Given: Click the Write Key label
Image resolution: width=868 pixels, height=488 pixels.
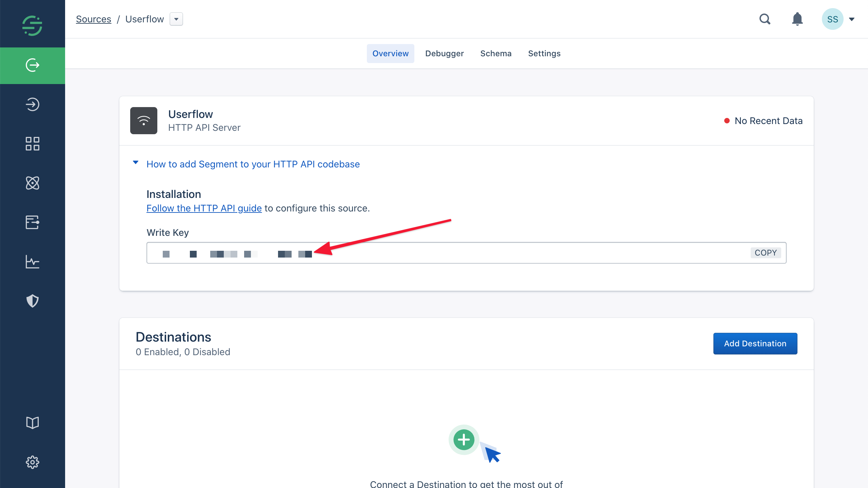Looking at the screenshot, I should click(x=167, y=232).
